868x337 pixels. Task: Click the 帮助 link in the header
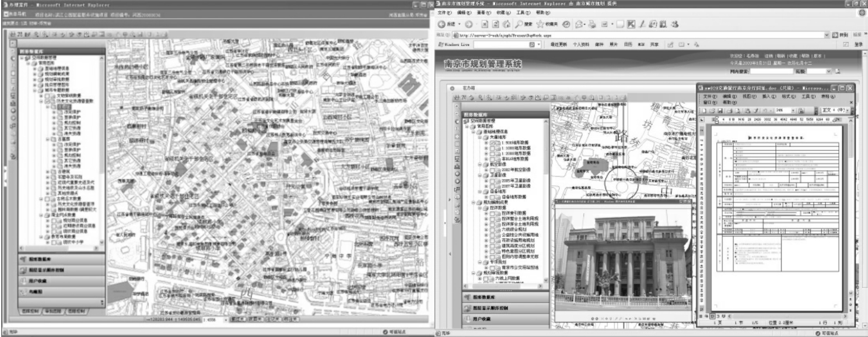pyautogui.click(x=806, y=56)
